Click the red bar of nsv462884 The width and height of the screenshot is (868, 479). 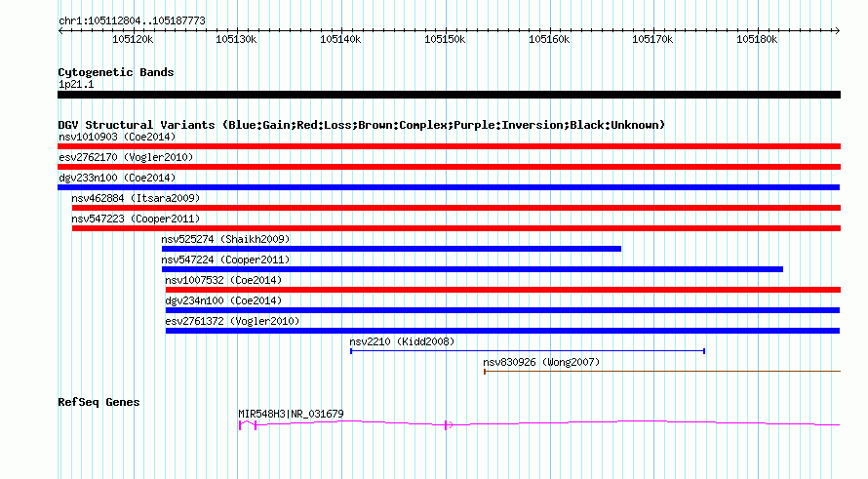[456, 208]
